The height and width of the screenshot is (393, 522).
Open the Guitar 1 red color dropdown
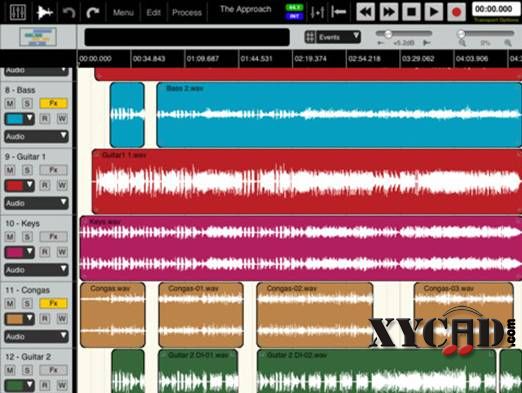click(19, 185)
